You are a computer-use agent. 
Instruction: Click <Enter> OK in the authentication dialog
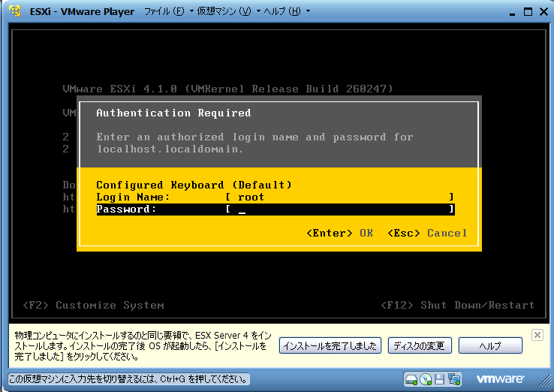coord(339,234)
